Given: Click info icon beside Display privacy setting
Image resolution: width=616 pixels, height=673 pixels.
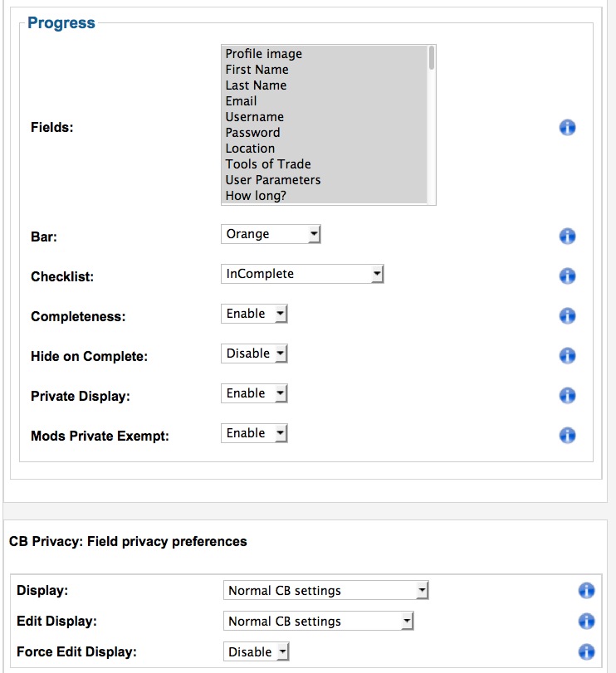Looking at the screenshot, I should pos(586,591).
